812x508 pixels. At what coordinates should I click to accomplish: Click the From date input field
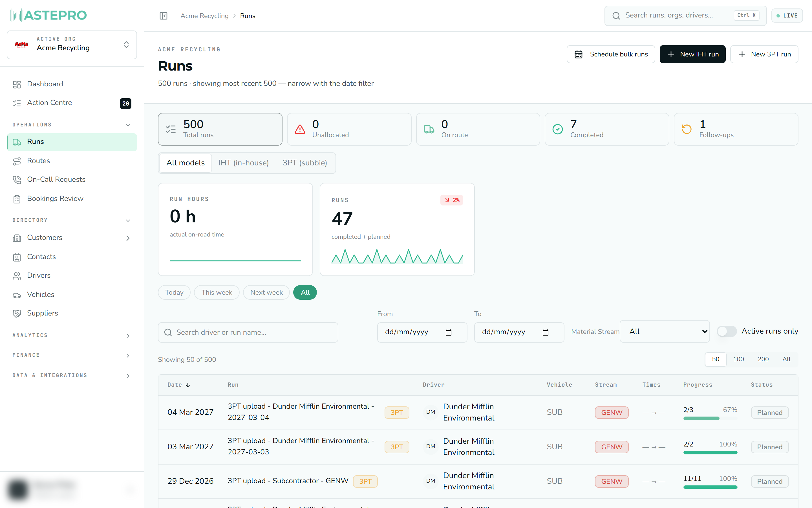[422, 332]
